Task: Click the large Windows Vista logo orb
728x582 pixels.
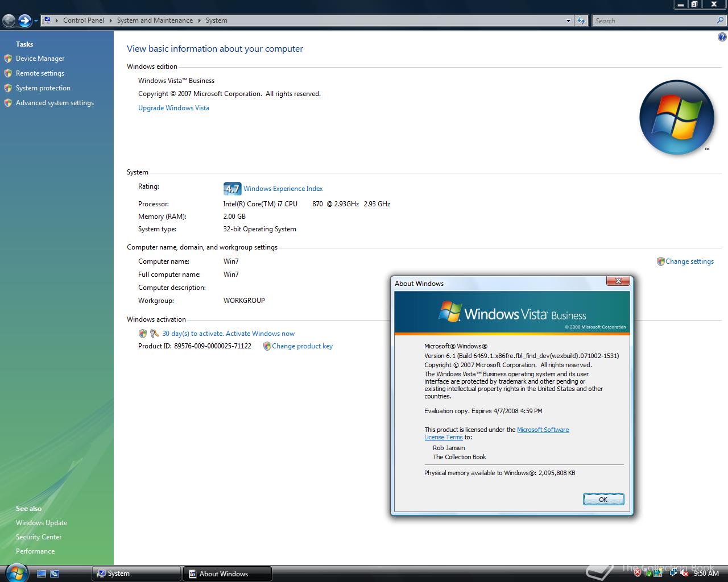Action: [676, 118]
